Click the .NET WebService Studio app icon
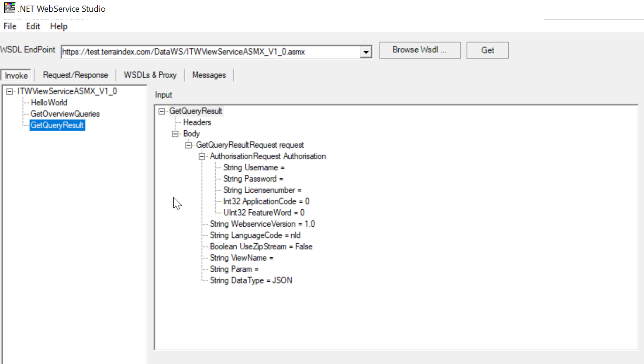Image resolution: width=644 pixels, height=364 pixels. [9, 8]
